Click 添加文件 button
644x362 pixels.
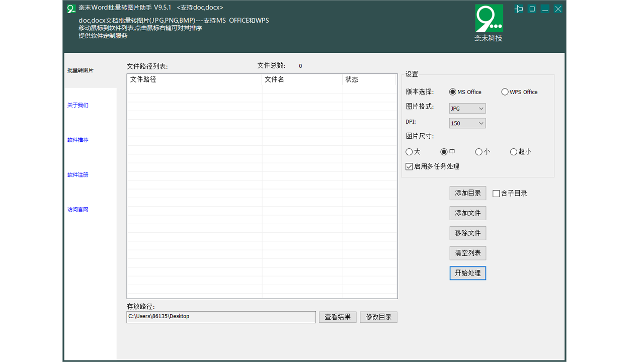(x=468, y=213)
